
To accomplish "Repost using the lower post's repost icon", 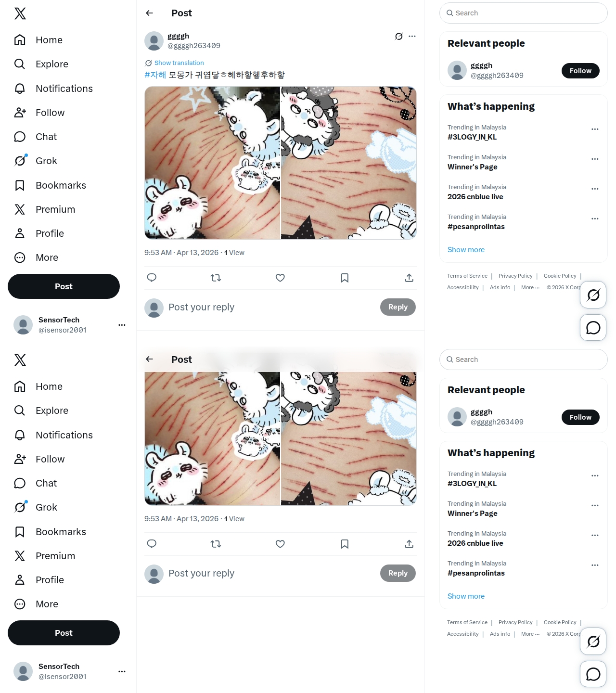I will (216, 544).
